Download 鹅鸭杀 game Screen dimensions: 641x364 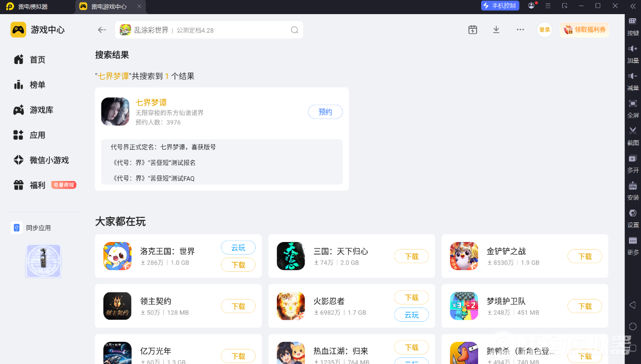585,356
